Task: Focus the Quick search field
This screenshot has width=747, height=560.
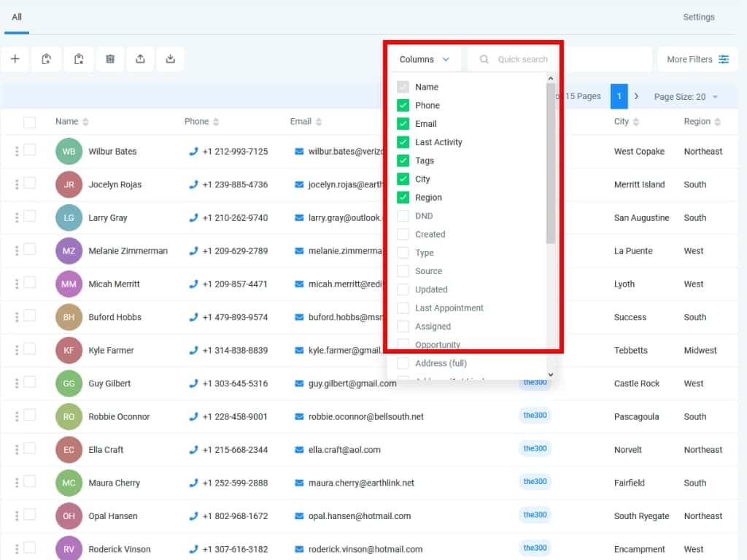Action: [x=522, y=59]
